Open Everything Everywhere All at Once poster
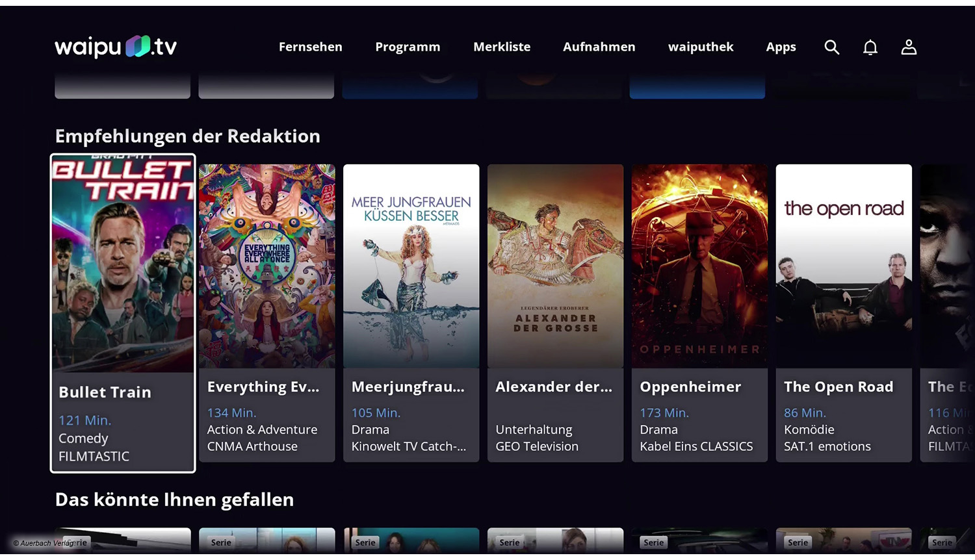The image size is (975, 560). [267, 266]
